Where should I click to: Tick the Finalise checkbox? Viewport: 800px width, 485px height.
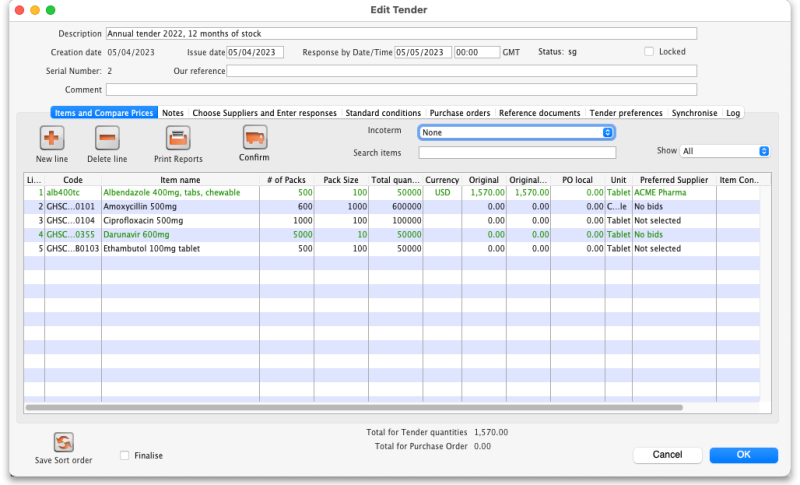pos(124,455)
